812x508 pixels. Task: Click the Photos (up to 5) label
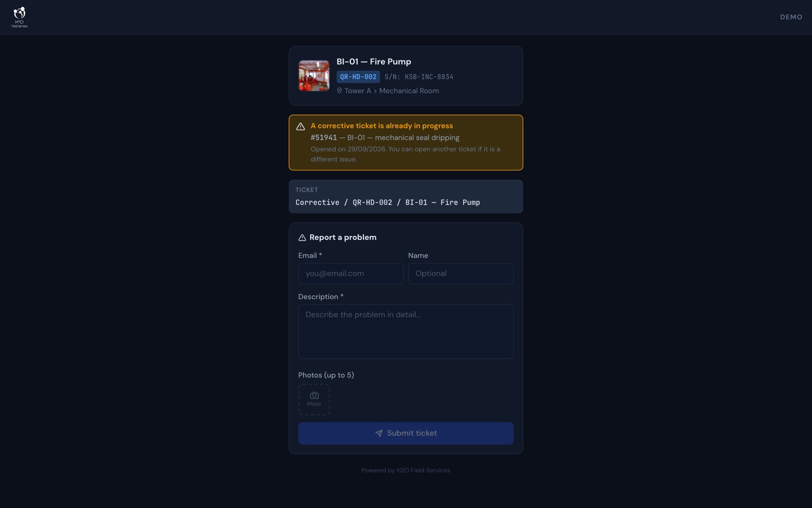click(326, 375)
